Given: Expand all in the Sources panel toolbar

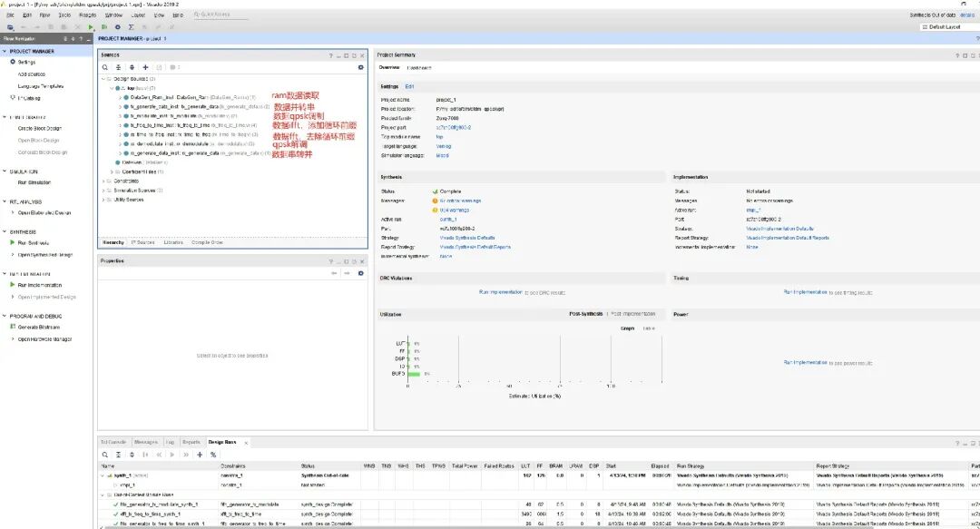Looking at the screenshot, I should point(132,67).
